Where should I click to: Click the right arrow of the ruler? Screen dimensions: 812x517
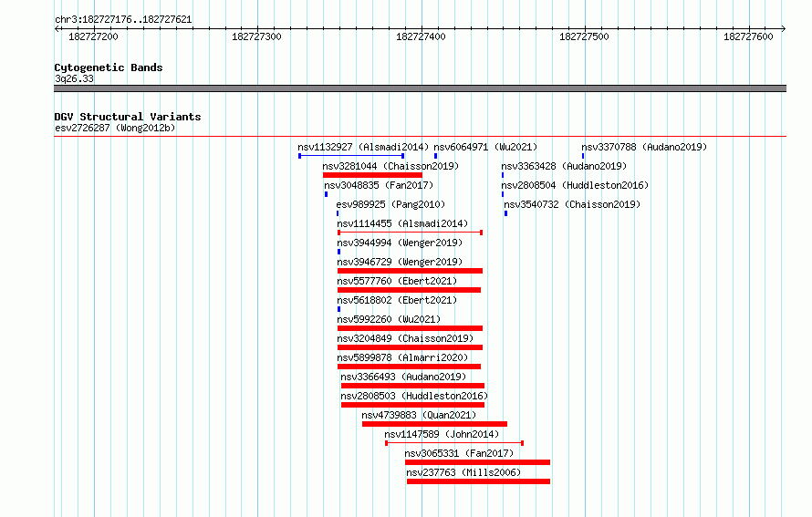tap(784, 28)
